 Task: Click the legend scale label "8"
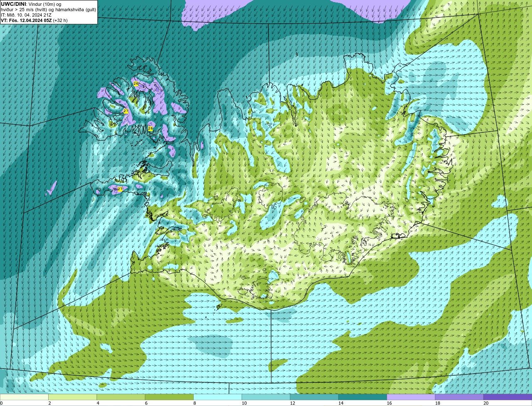click(194, 403)
